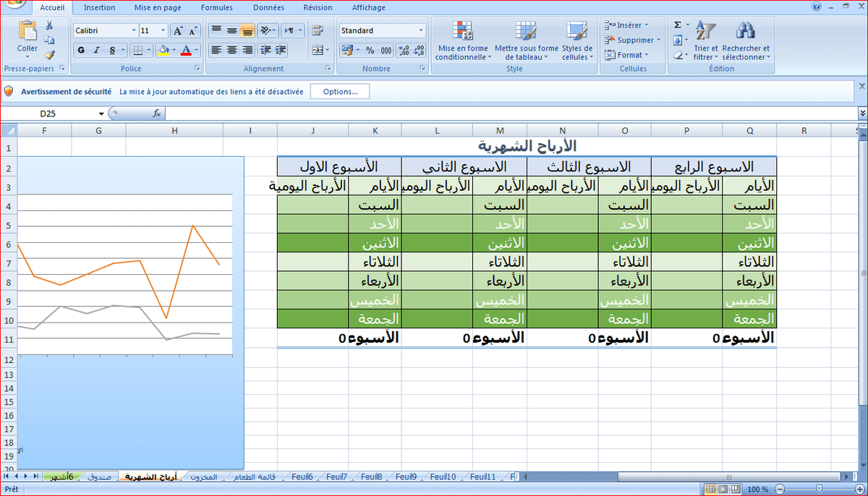The image size is (868, 496).
Task: Click the percent style icon
Action: pyautogui.click(x=370, y=51)
